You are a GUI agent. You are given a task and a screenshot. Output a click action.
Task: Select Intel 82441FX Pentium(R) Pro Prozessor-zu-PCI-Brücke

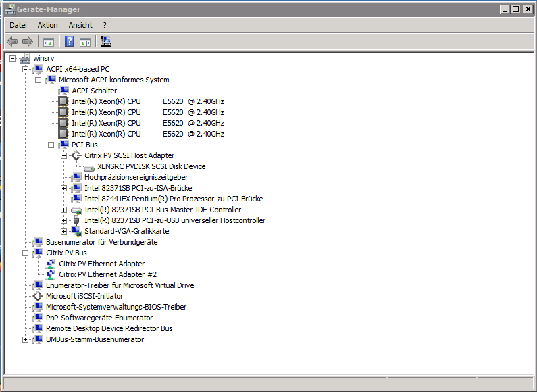point(174,199)
